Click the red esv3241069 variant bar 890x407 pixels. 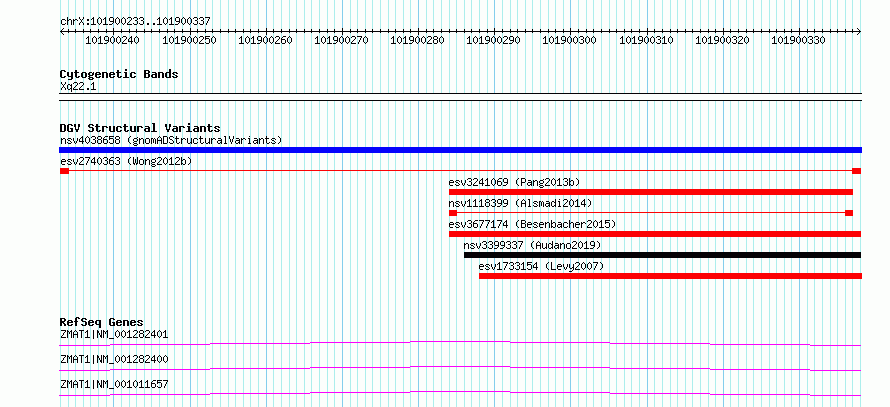(x=651, y=192)
